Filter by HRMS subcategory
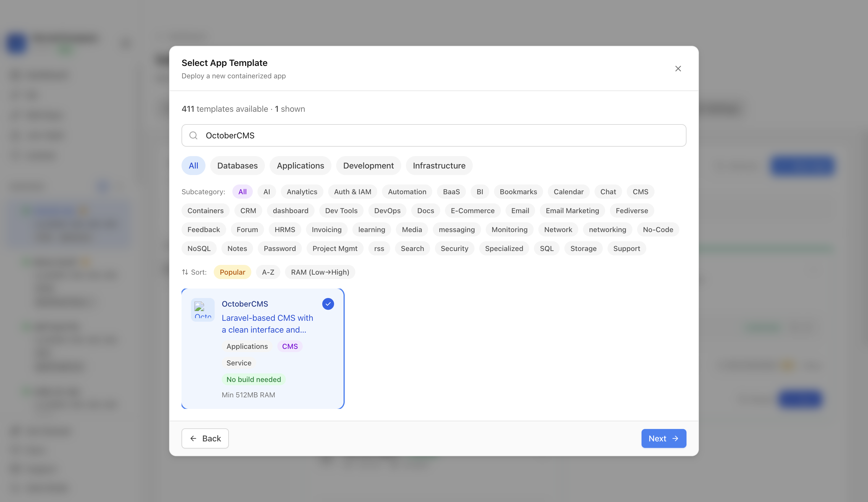The image size is (868, 502). [x=284, y=229]
